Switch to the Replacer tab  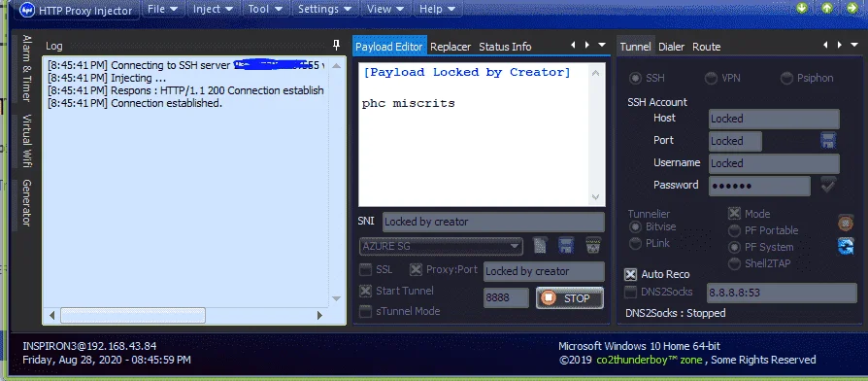451,47
